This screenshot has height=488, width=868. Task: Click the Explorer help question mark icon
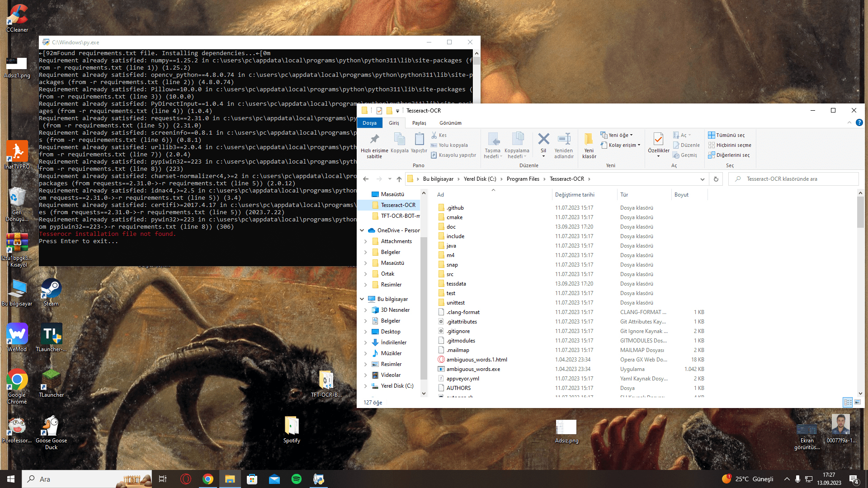[859, 122]
